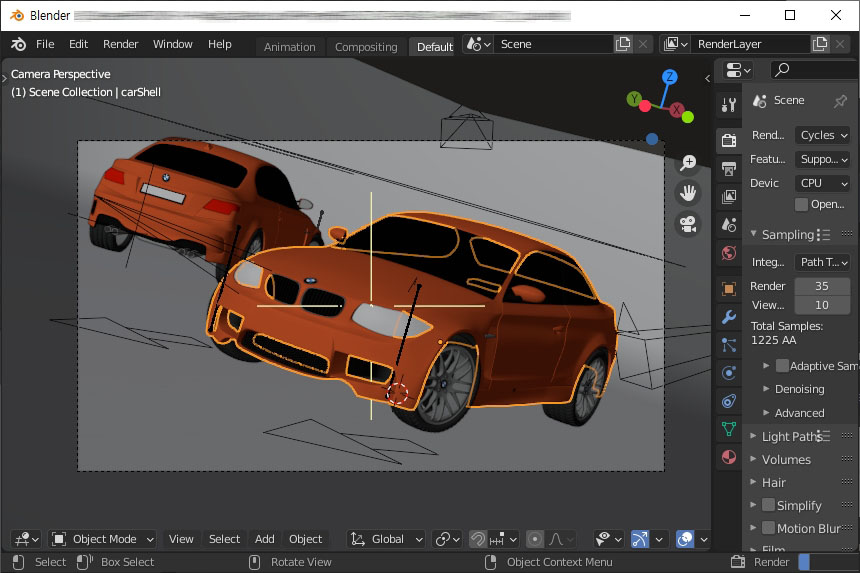Click the red X axis gizmo ball
Image resolution: width=860 pixels, height=573 pixels.
(x=677, y=110)
